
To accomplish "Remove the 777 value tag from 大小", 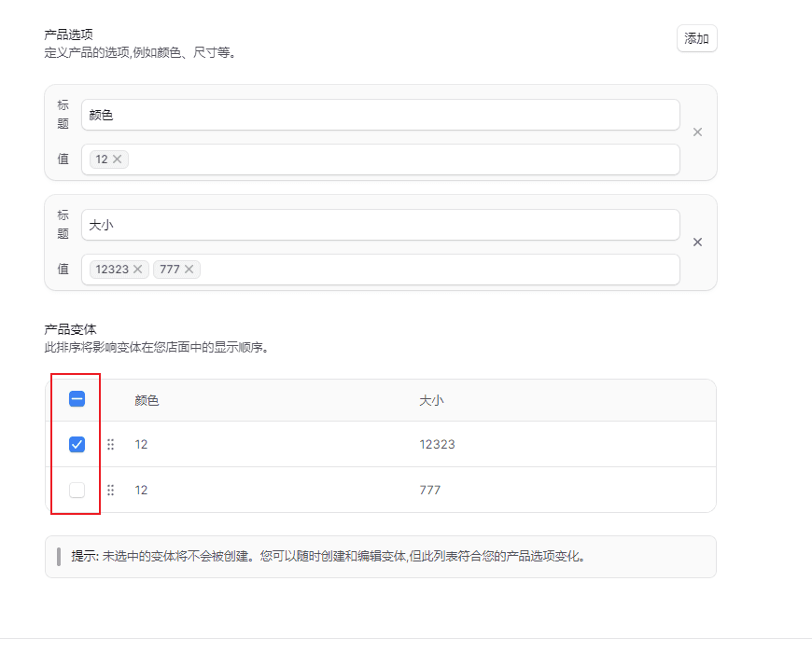I will 189,270.
